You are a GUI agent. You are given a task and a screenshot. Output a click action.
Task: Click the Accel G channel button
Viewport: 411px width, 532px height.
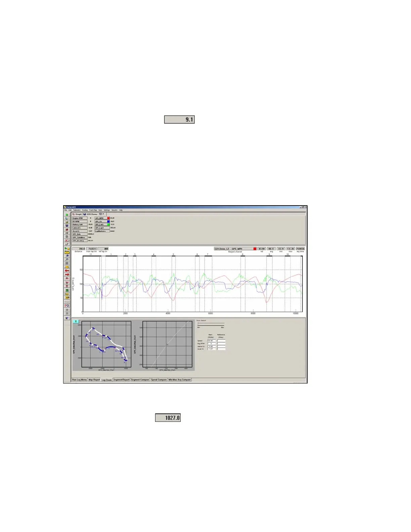[x=80, y=231]
